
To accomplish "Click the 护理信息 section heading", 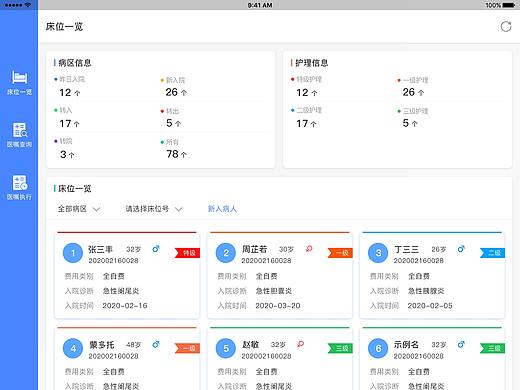I will [x=312, y=63].
